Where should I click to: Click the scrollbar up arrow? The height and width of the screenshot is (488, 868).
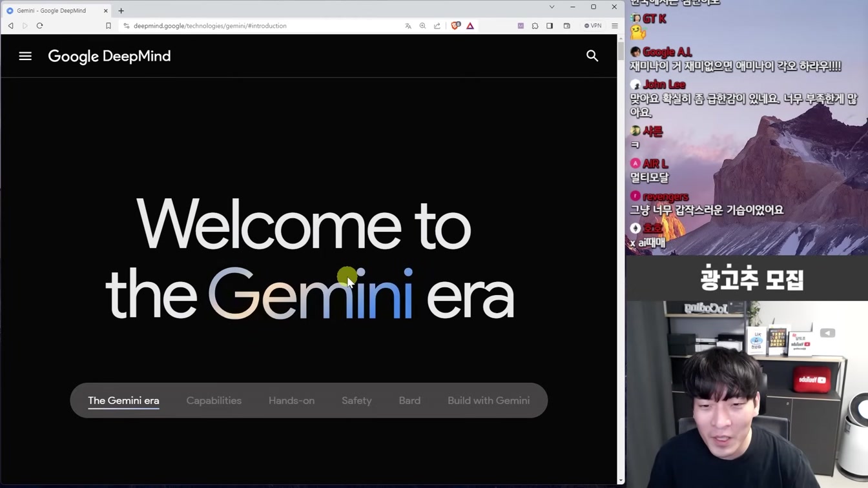click(621, 38)
